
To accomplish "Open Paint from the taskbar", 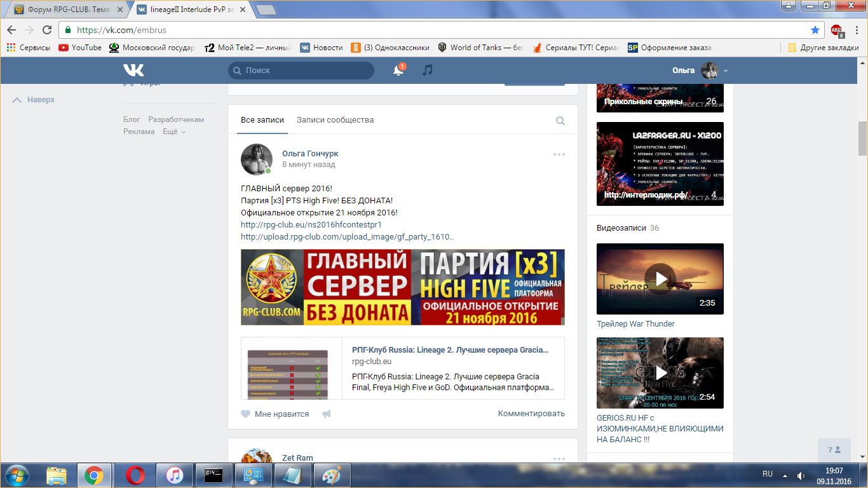I will [331, 475].
